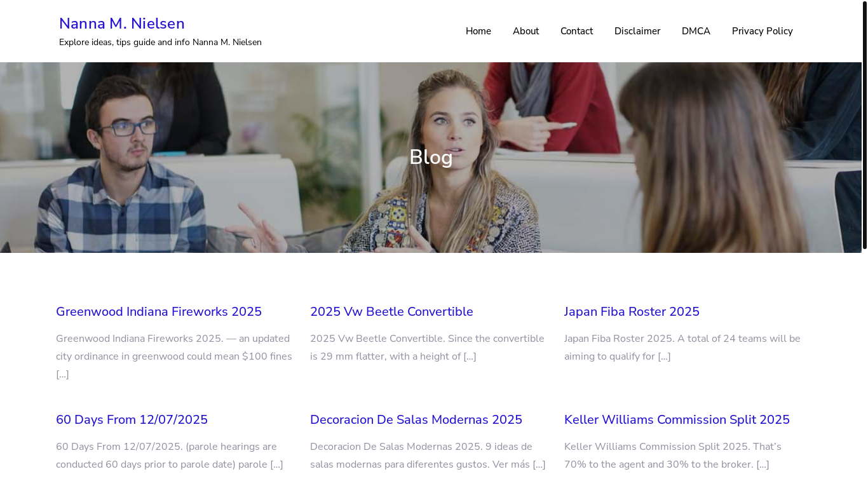868x488 pixels.
Task: Open the Privacy Policy page
Action: (763, 31)
